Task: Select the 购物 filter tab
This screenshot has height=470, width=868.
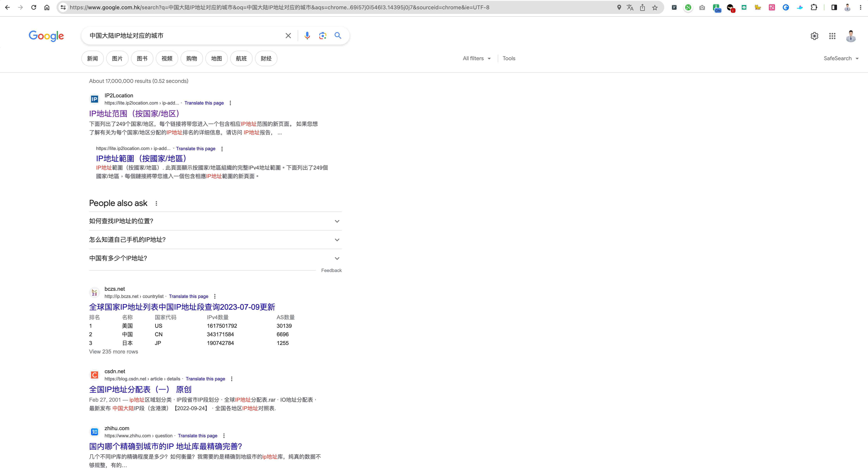Action: (x=192, y=59)
